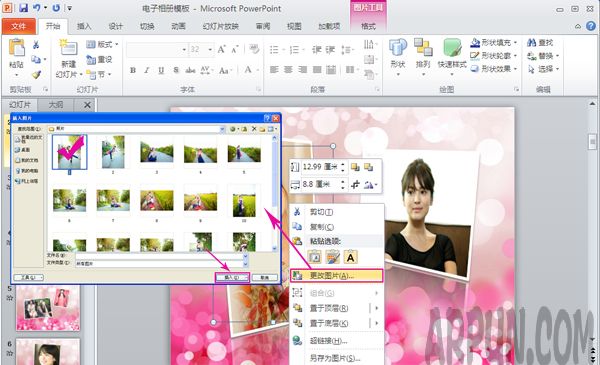600x365 pixels.
Task: Toggle Underline formatting
Action: [x=161, y=70]
